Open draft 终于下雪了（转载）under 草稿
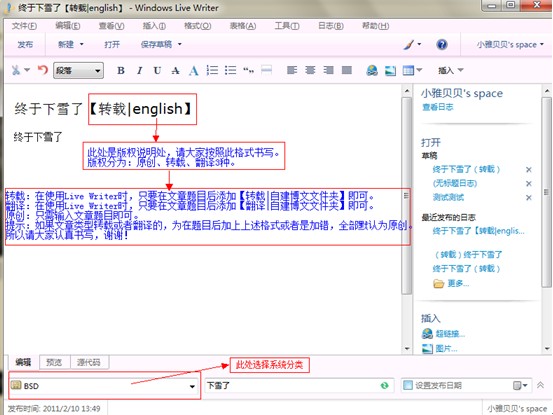Image resolution: width=553 pixels, height=415 pixels. coord(466,169)
